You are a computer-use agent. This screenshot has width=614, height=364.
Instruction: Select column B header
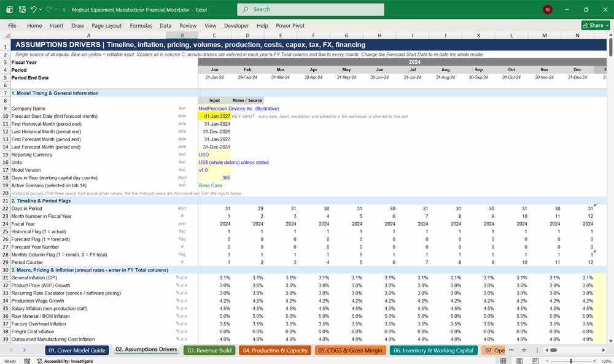(182, 35)
